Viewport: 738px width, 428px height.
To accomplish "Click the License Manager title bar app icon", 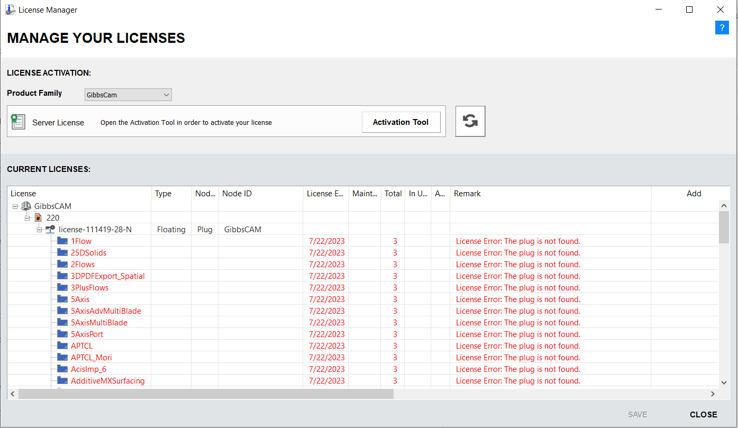I will 10,9.
